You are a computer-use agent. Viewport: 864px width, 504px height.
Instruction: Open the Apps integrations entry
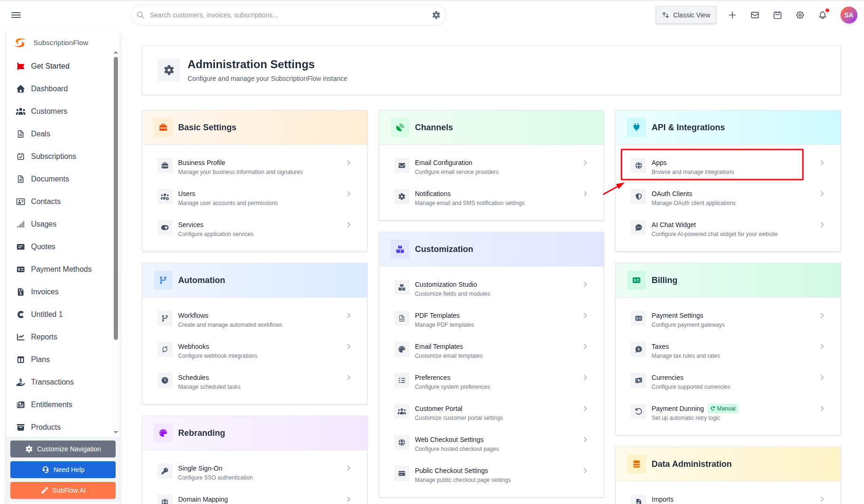tap(712, 167)
